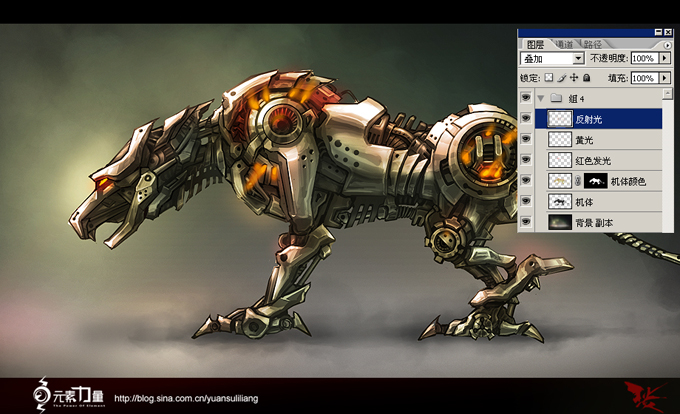Hide the 黄光 layer
The width and height of the screenshot is (680, 414).
(526, 139)
